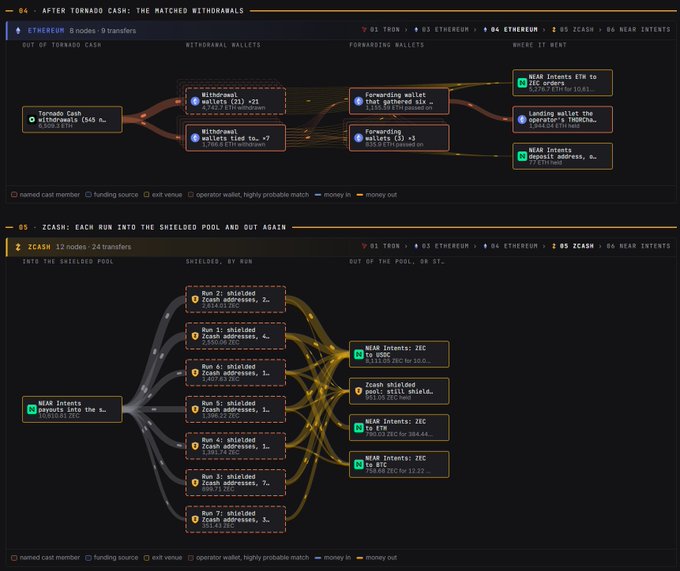
Task: Click 'money out' legend entry in Zcash panel
Action: pyautogui.click(x=376, y=558)
